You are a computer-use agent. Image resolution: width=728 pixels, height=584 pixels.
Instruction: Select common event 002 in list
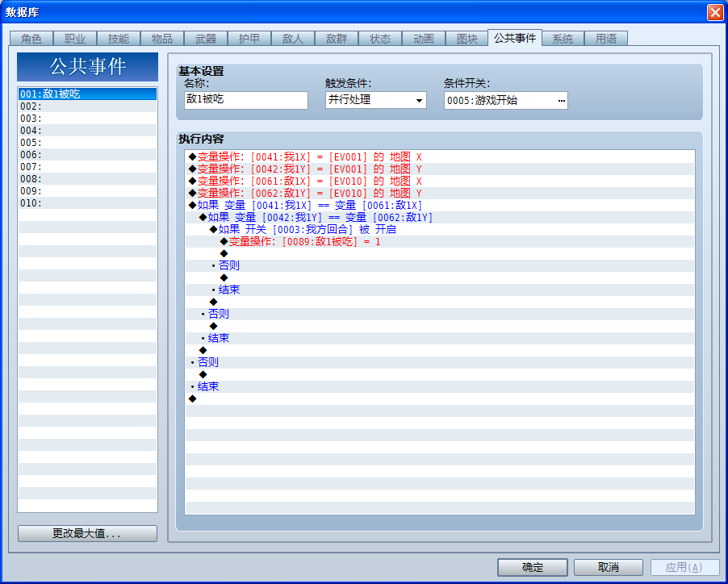[87, 106]
